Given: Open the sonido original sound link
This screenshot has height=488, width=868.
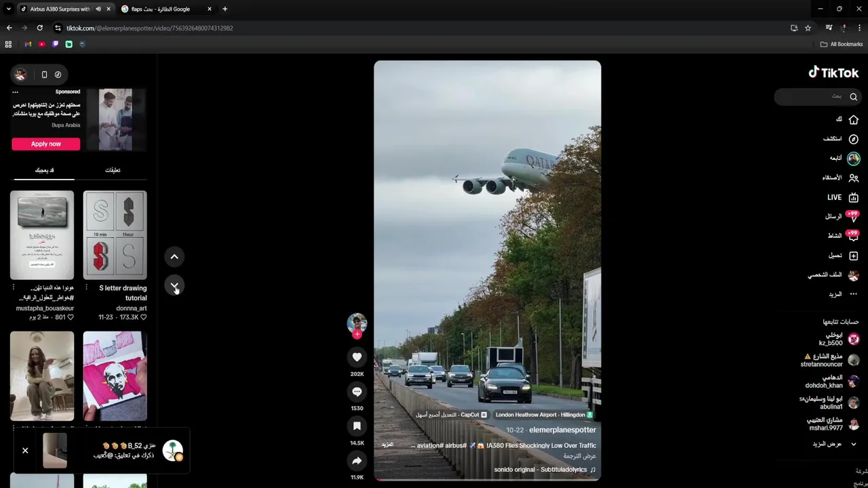Looking at the screenshot, I should click(545, 470).
